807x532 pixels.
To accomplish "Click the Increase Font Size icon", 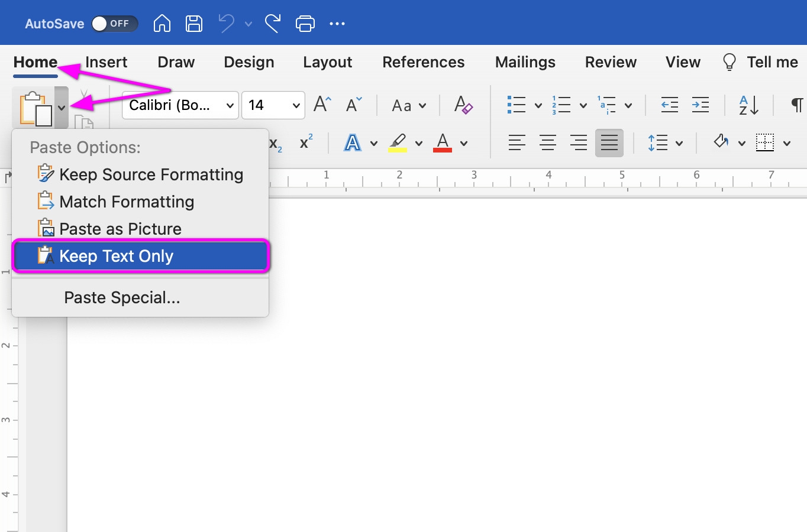I will coord(322,105).
